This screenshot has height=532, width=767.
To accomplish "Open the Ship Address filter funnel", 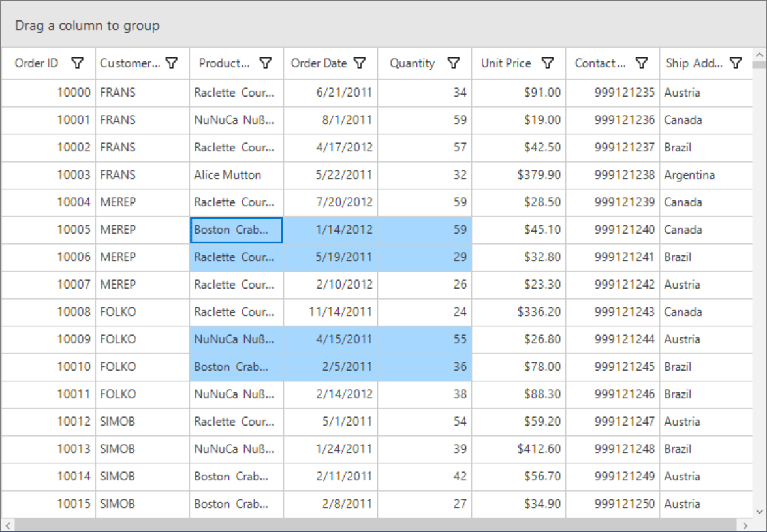I will [x=736, y=63].
